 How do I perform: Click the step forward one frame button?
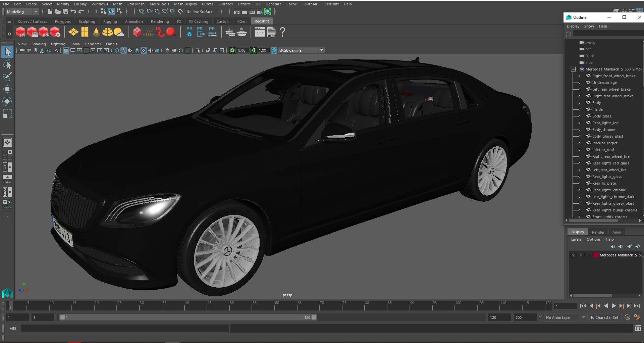tap(629, 306)
